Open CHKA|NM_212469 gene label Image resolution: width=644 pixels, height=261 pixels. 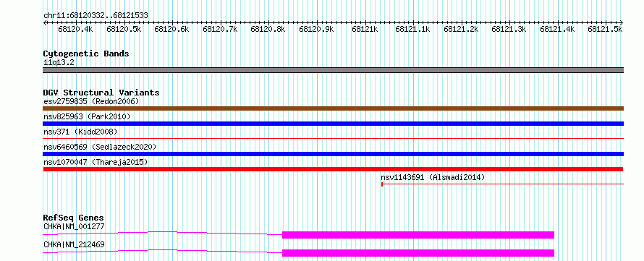click(74, 244)
